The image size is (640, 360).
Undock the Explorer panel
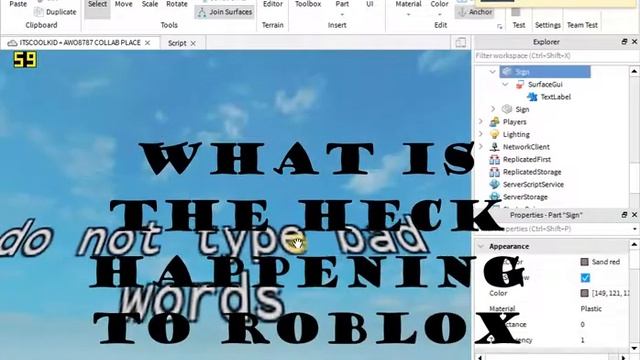624,42
